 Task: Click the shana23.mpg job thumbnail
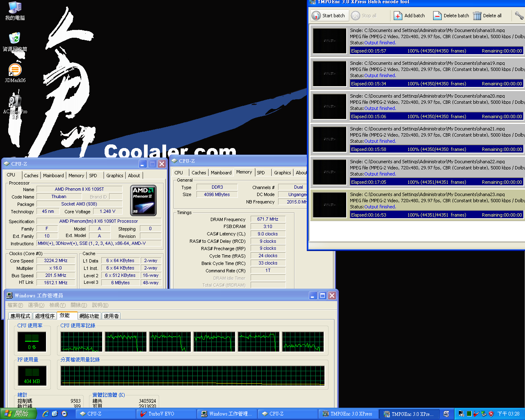pos(329,205)
